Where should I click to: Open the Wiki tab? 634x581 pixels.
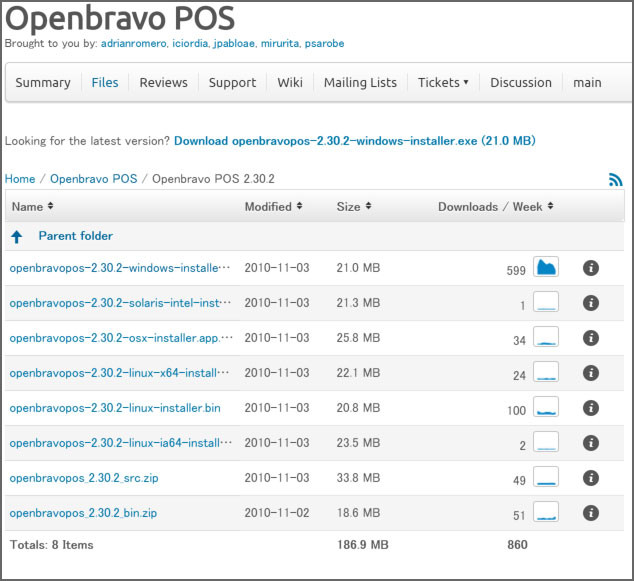[290, 82]
